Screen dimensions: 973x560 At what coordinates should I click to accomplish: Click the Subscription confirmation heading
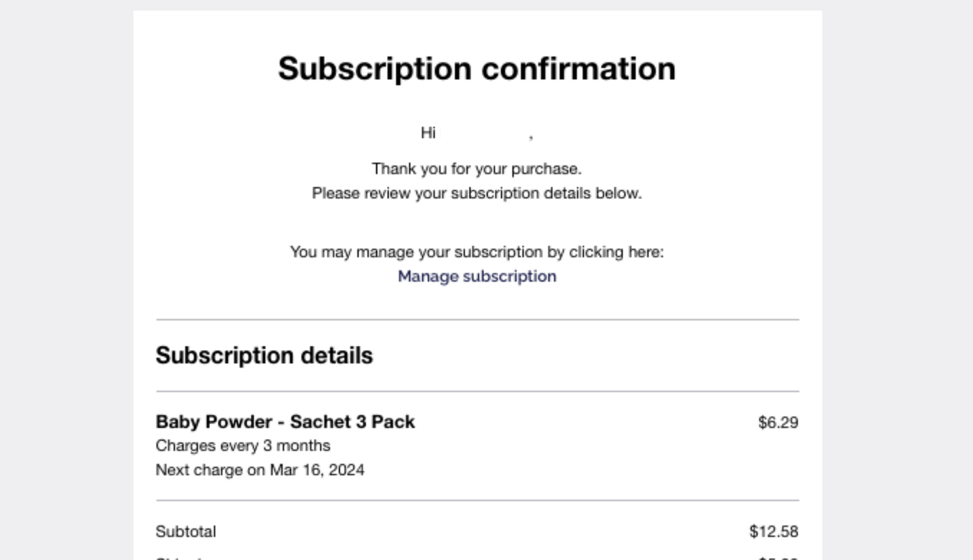pos(477,69)
